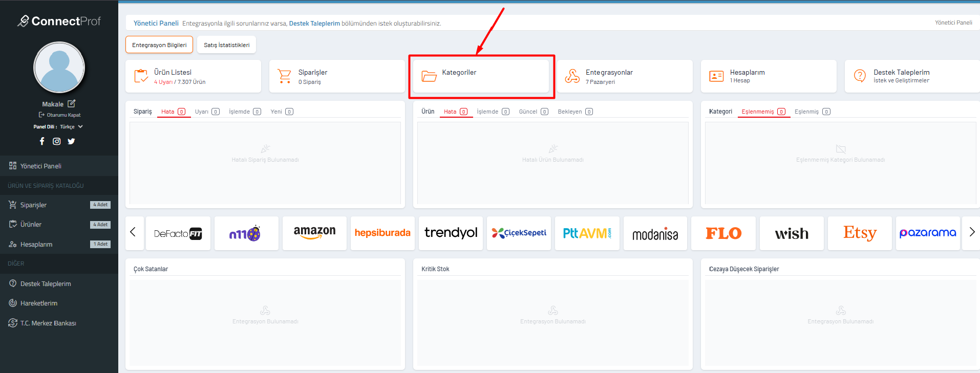This screenshot has height=373, width=980.
Task: Click the Entegrasyonlar webhook icon
Action: (572, 76)
